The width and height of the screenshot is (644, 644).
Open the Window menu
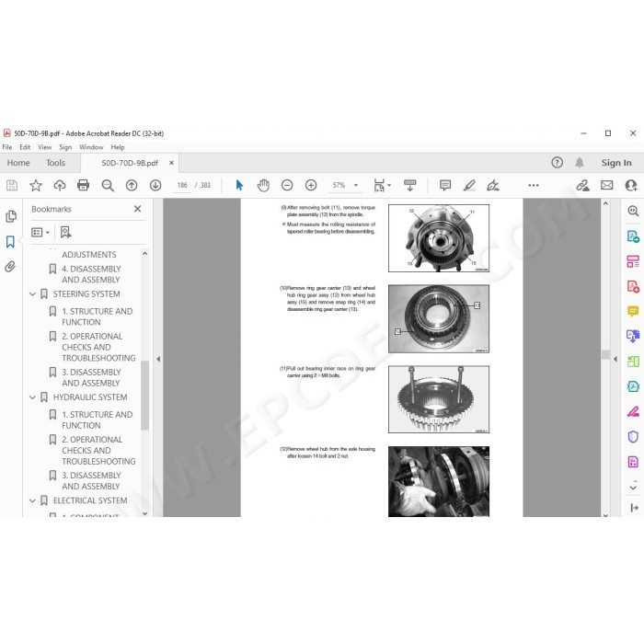click(x=91, y=147)
